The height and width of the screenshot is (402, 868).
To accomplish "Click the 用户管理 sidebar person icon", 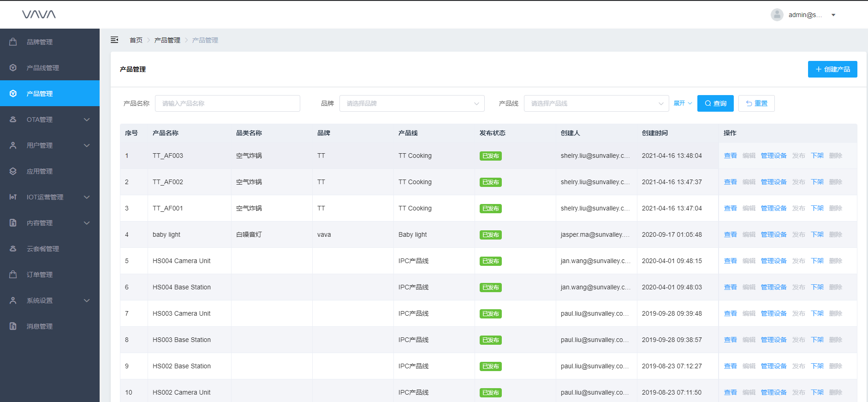I will (x=13, y=145).
